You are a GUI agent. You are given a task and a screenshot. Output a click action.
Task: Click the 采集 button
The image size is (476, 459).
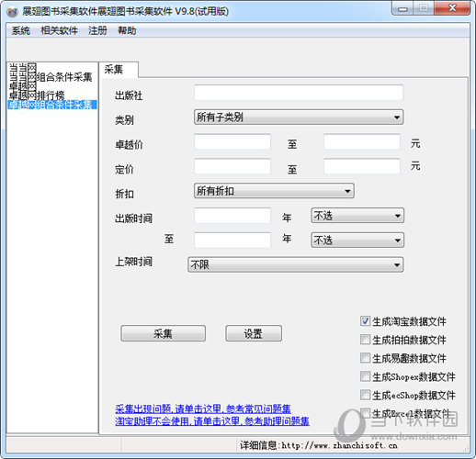point(163,333)
